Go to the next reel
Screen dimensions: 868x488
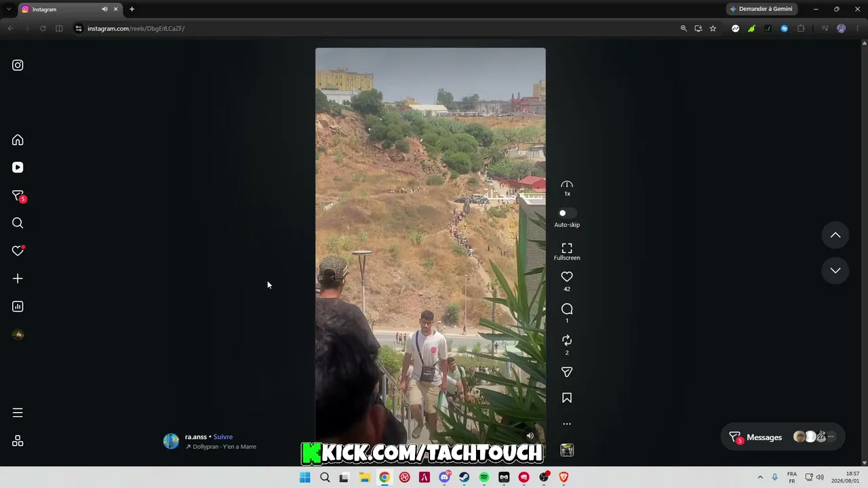[835, 270]
